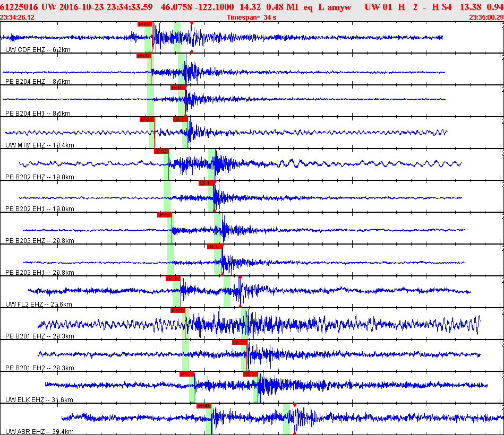Click the "Timespan= 34 s" label
Image resolution: width=504 pixels, height=435 pixels.
click(251, 18)
